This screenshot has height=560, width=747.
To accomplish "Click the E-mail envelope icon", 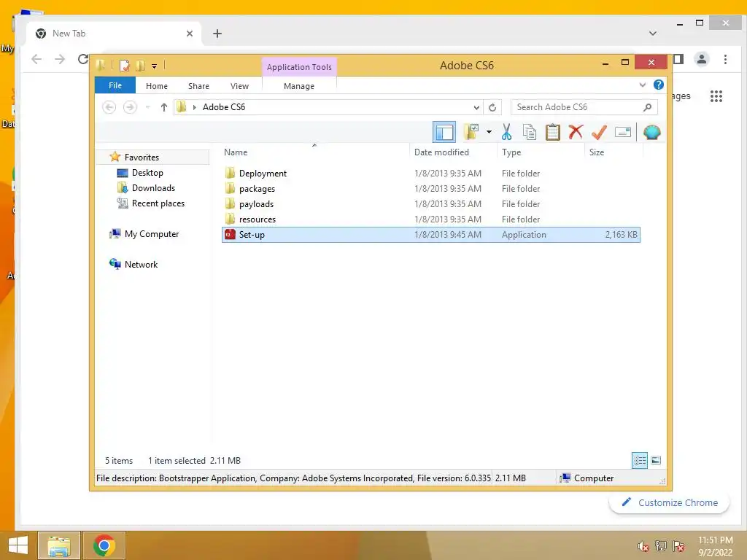I will coord(623,132).
